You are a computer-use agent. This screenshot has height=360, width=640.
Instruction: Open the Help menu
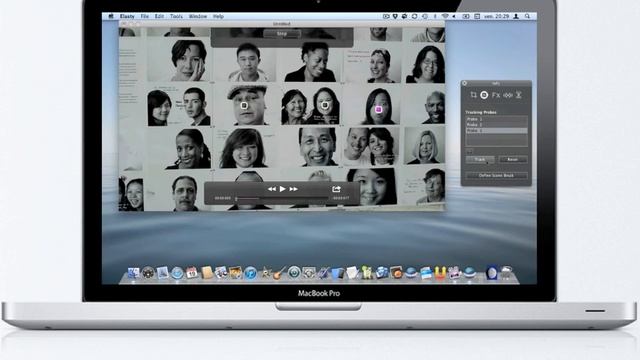tap(218, 16)
